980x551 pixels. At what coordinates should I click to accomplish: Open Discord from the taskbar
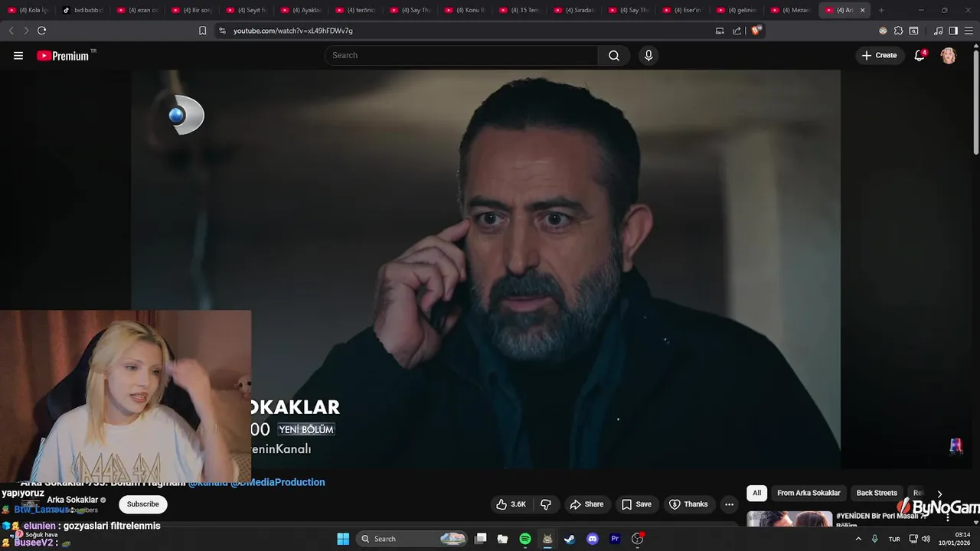coord(592,539)
